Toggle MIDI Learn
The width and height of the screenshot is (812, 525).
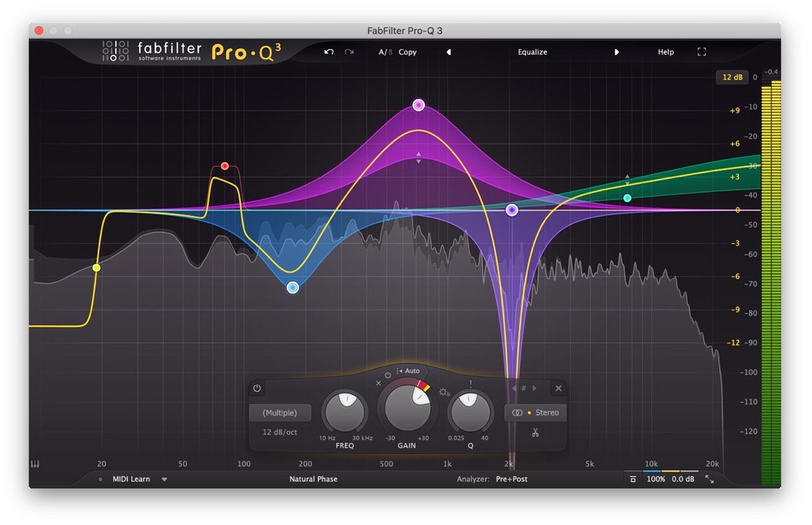point(131,479)
